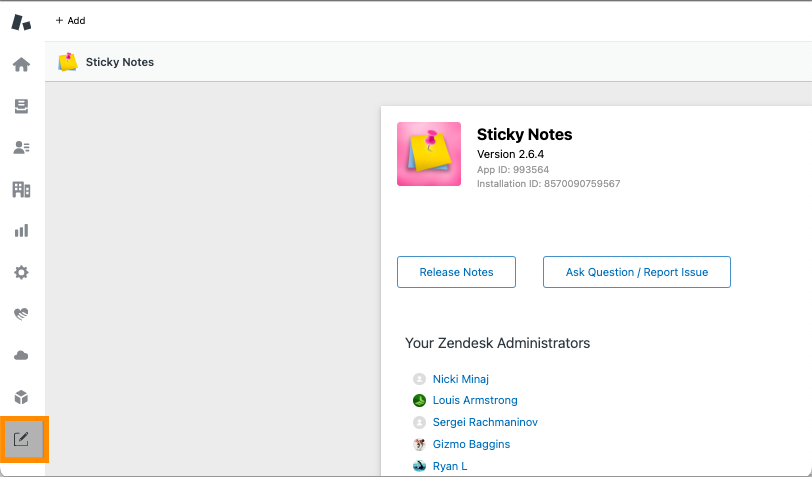812x477 pixels.
Task: Open the Louis Armstrong administrator link
Action: (475, 400)
